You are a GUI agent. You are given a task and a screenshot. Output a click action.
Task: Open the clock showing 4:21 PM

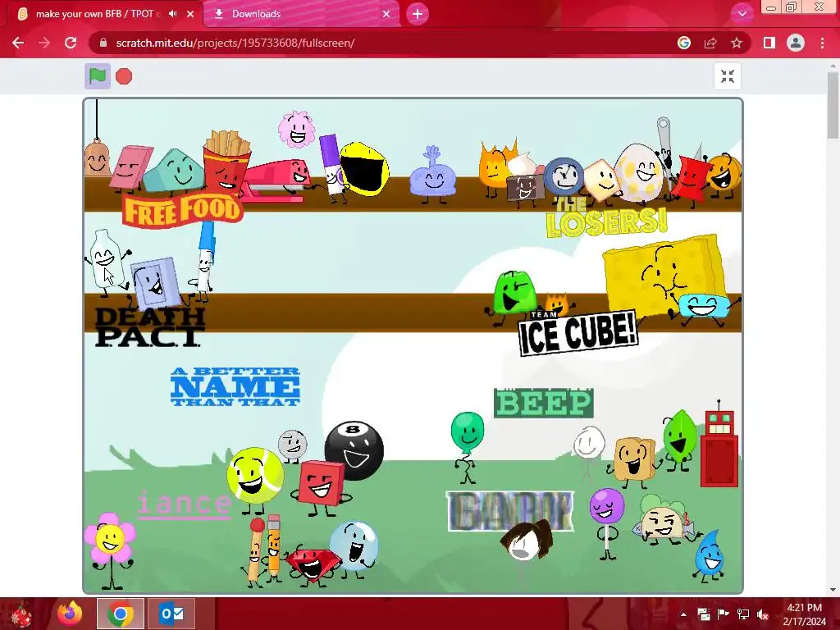(x=804, y=614)
